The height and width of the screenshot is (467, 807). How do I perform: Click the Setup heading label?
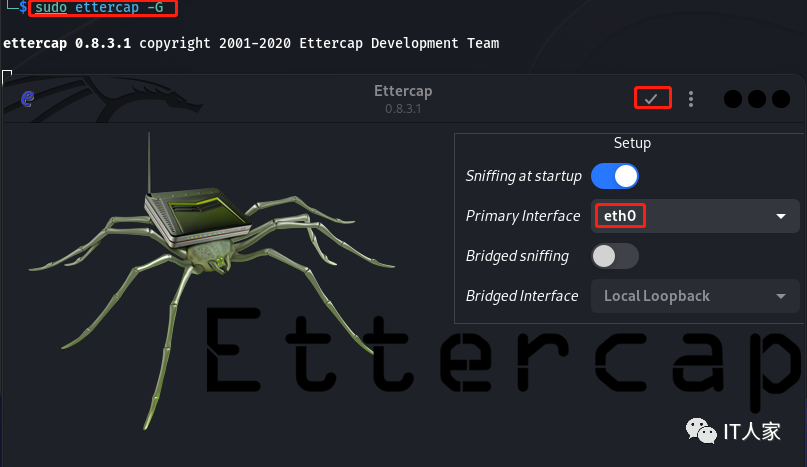pyautogui.click(x=632, y=143)
